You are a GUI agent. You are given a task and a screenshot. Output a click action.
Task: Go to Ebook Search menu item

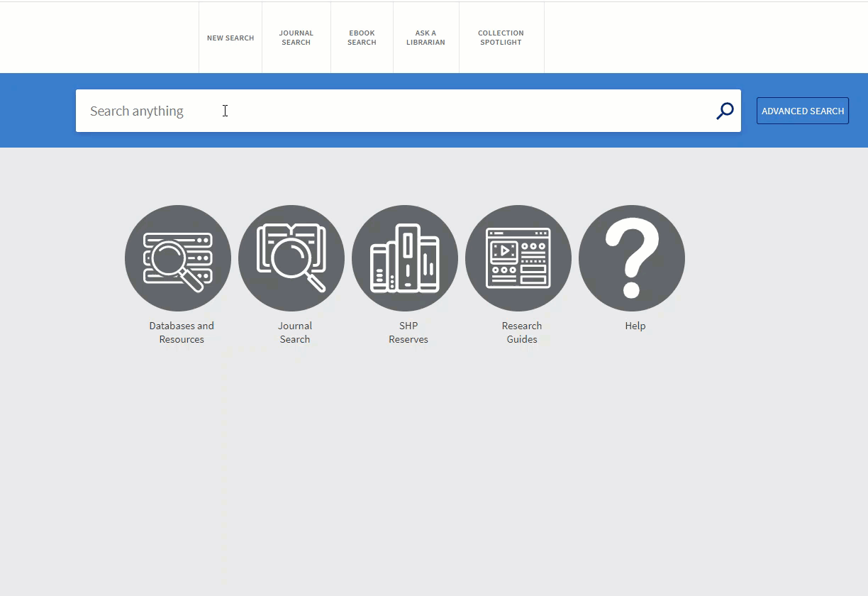coord(362,38)
